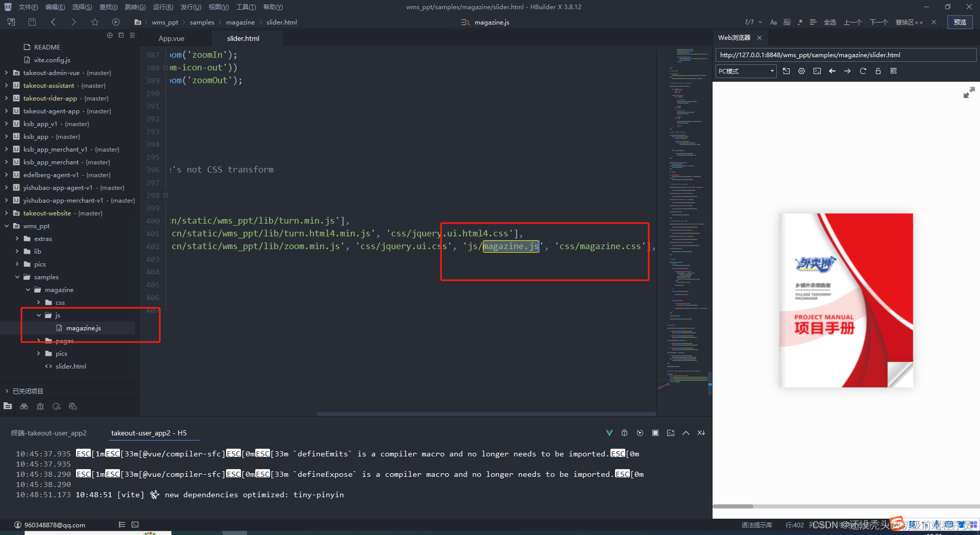Open the 编辑(E) menu
980x535 pixels.
coord(55,7)
